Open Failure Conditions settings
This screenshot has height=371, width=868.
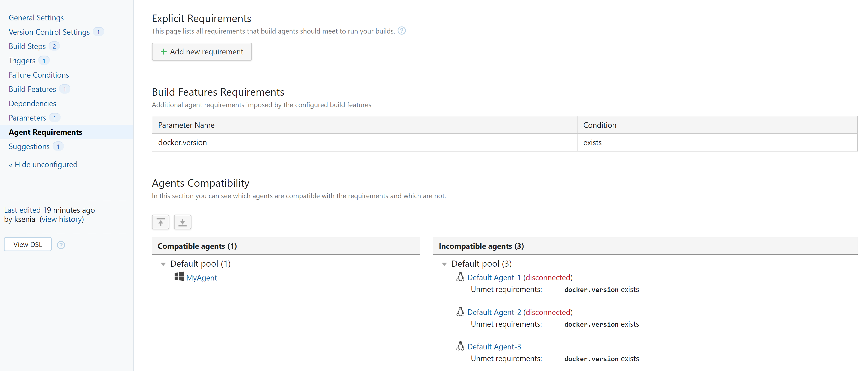click(39, 75)
